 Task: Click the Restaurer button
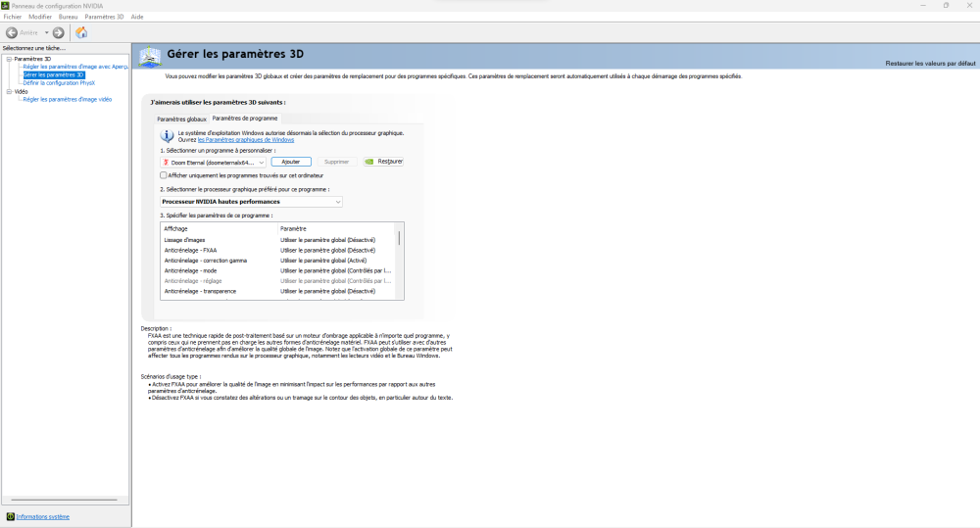coord(383,162)
